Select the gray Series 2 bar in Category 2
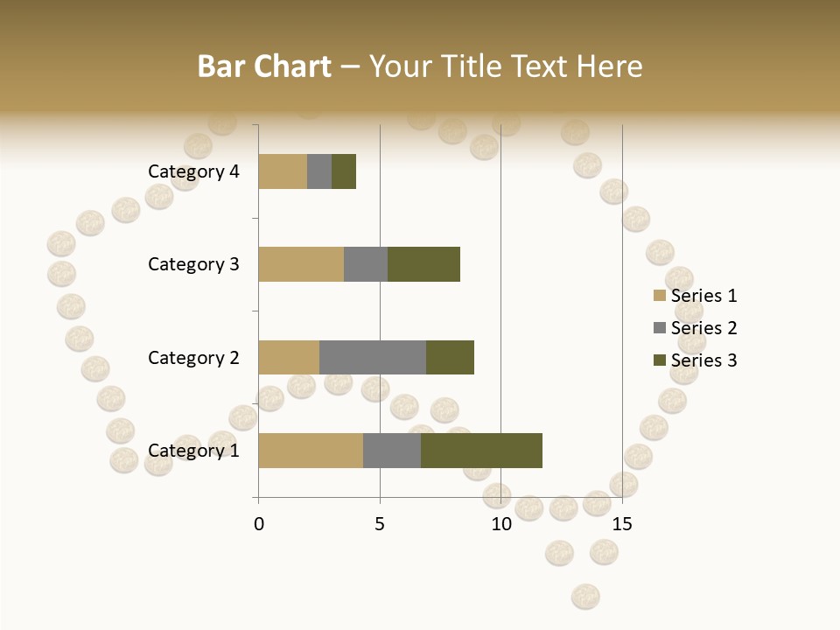The height and width of the screenshot is (630, 840). tap(373, 358)
